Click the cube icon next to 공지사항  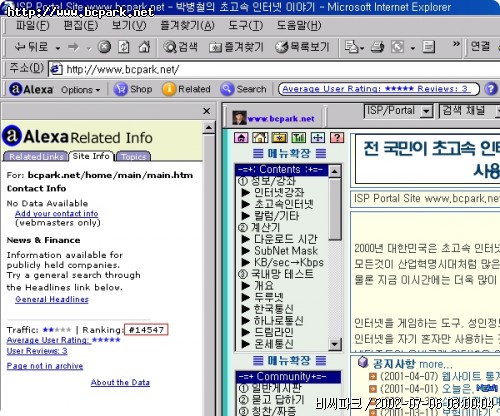point(363,362)
